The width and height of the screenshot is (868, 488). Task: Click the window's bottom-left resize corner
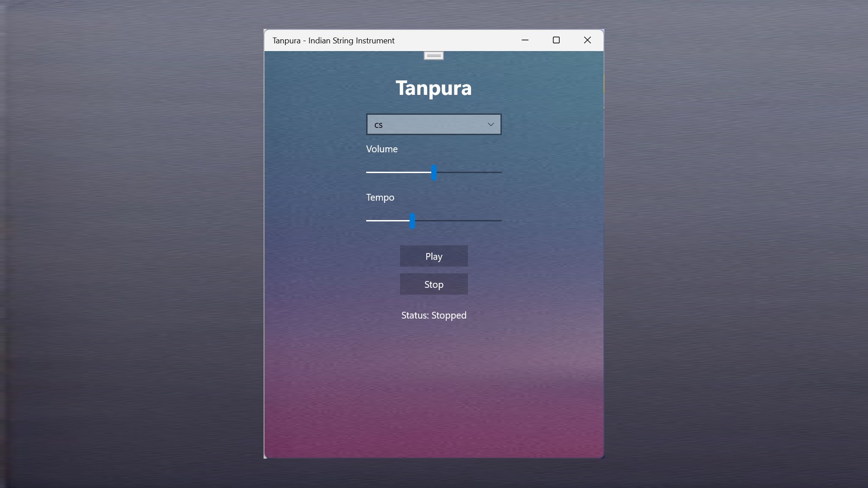click(265, 457)
